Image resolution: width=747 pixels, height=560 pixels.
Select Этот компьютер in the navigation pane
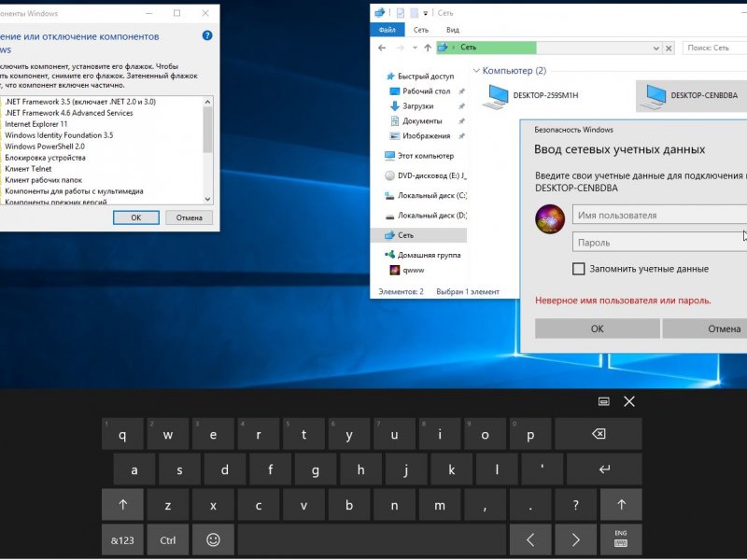click(x=419, y=156)
